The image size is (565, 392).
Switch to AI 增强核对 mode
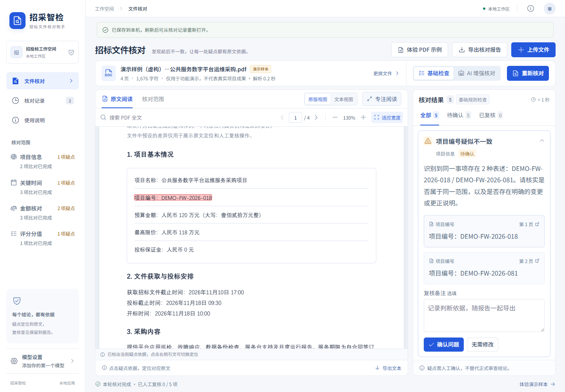477,73
